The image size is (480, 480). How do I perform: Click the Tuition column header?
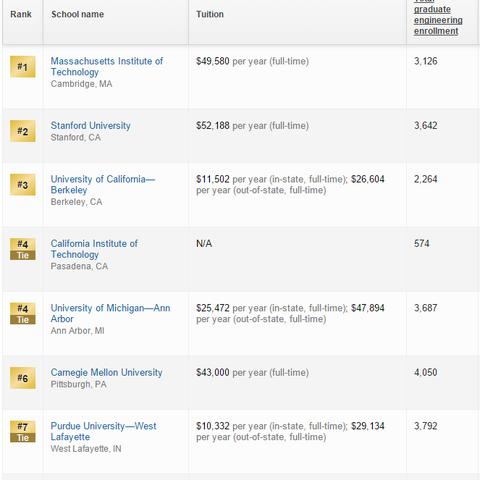coord(210,14)
